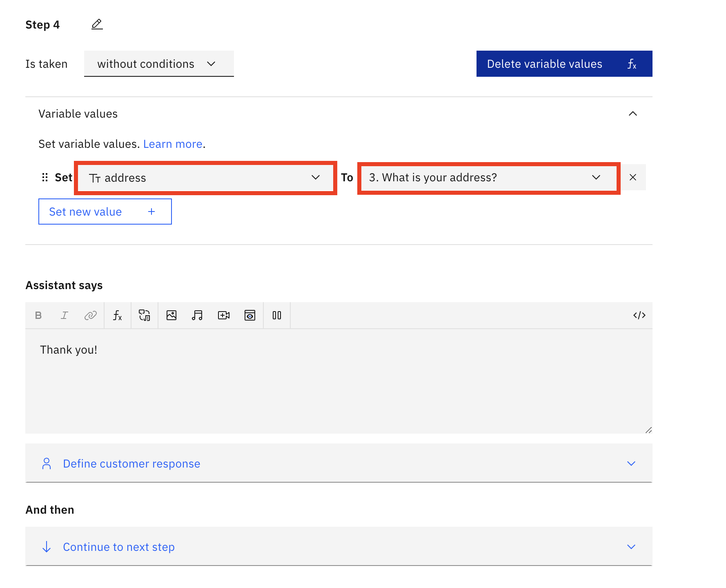Viewport: 726px width, 588px height.
Task: Click the 'Step 4' heading text
Action: click(x=42, y=25)
